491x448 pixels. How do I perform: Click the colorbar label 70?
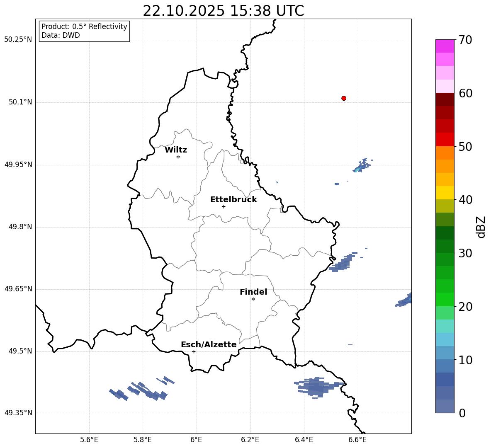click(465, 40)
